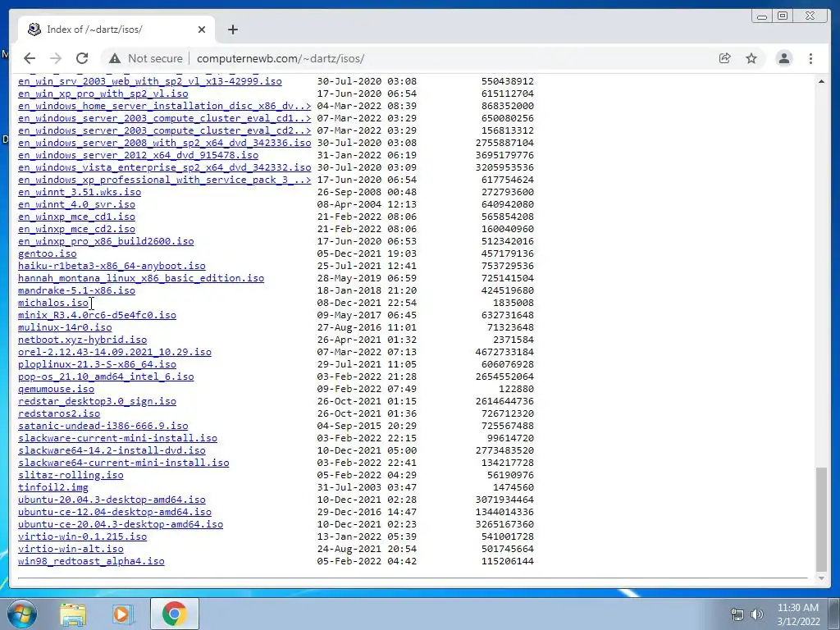The height and width of the screenshot is (630, 840).
Task: Open the Chrome profile avatar
Action: [x=783, y=58]
